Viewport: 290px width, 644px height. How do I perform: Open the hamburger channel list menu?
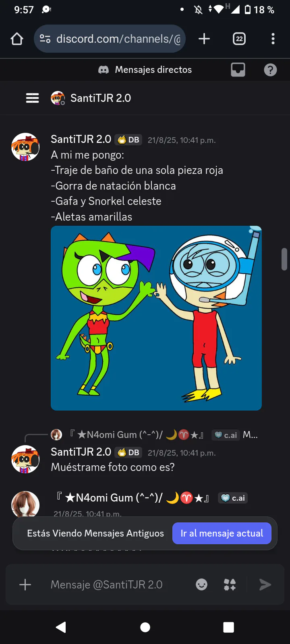coord(33,98)
